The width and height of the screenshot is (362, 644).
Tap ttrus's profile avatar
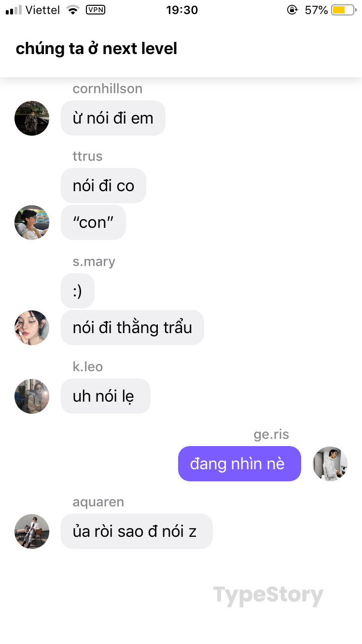(x=32, y=223)
